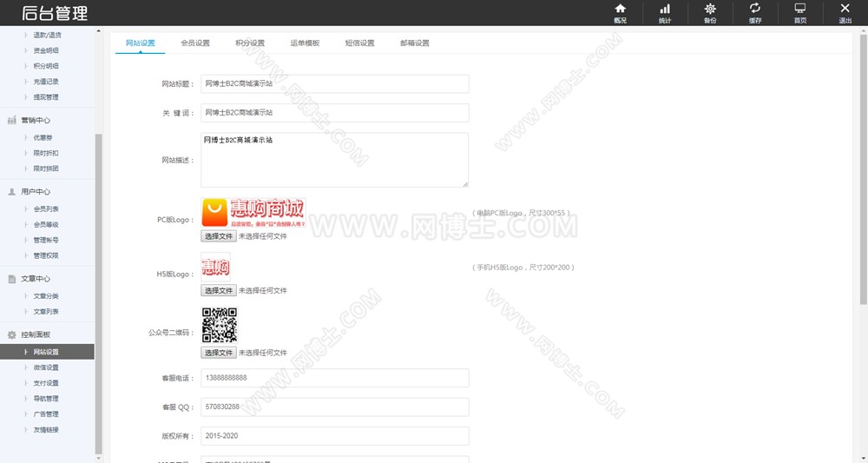The width and height of the screenshot is (868, 463).
Task: Click the 网站标题 input field
Action: (x=335, y=83)
